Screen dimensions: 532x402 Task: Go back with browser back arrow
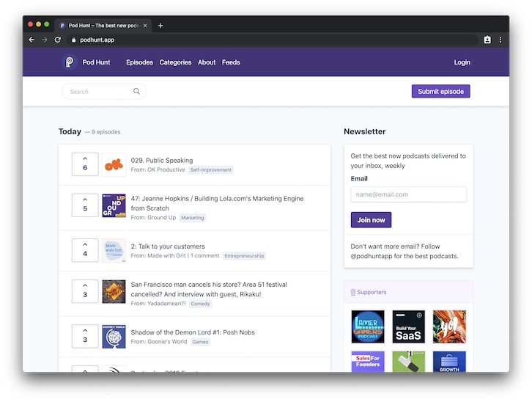(32, 40)
